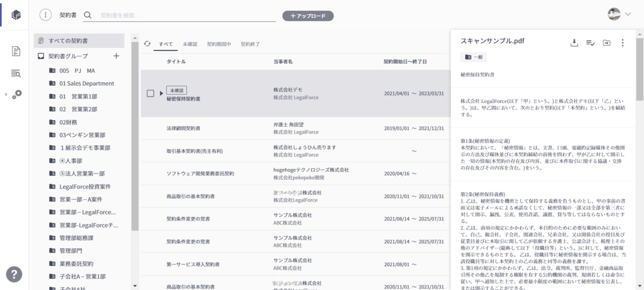Switch to the 未確認 tab
The width and height of the screenshot is (644, 290).
pos(189,44)
